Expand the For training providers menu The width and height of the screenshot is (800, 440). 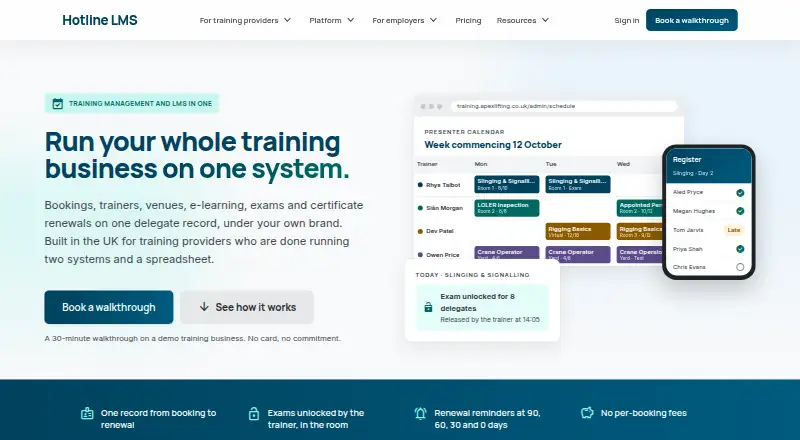(x=245, y=20)
